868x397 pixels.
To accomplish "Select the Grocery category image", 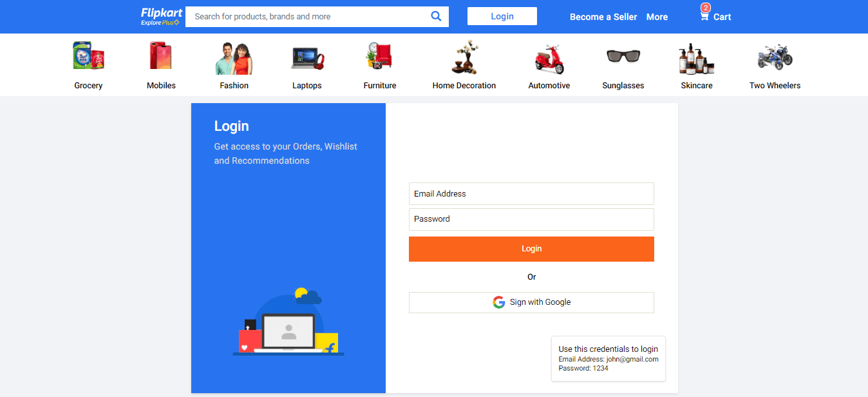I will [x=88, y=56].
